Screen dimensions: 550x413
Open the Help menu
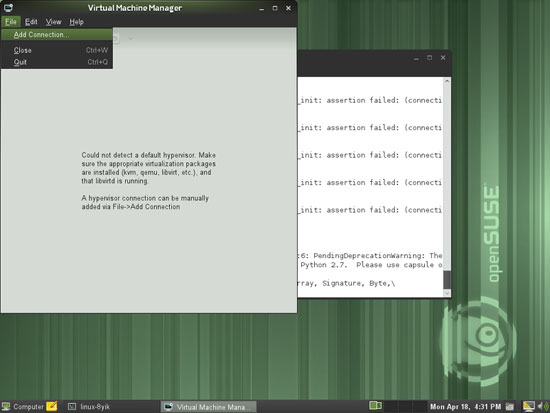76,22
